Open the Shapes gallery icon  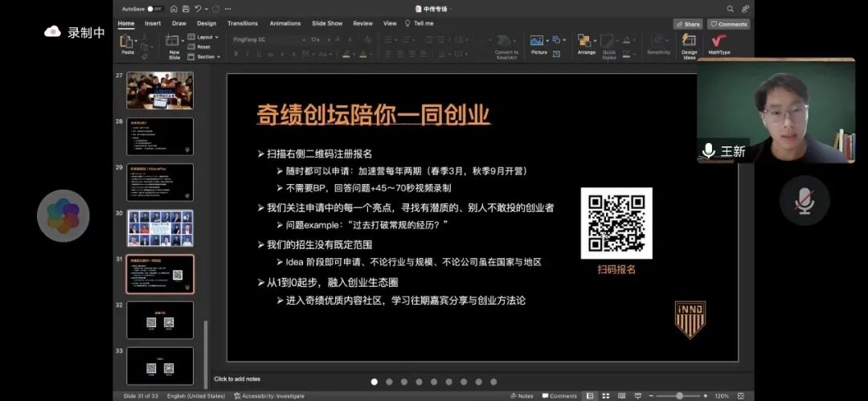click(x=556, y=40)
